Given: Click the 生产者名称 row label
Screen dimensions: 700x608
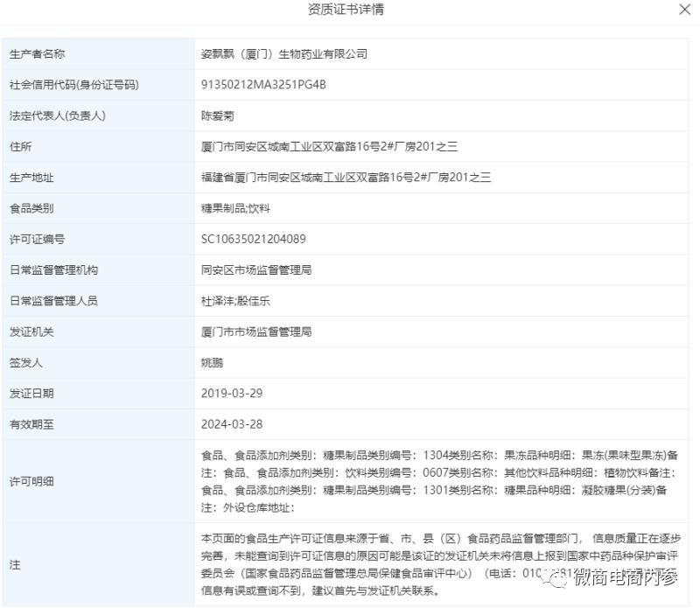Looking at the screenshot, I should [37, 54].
